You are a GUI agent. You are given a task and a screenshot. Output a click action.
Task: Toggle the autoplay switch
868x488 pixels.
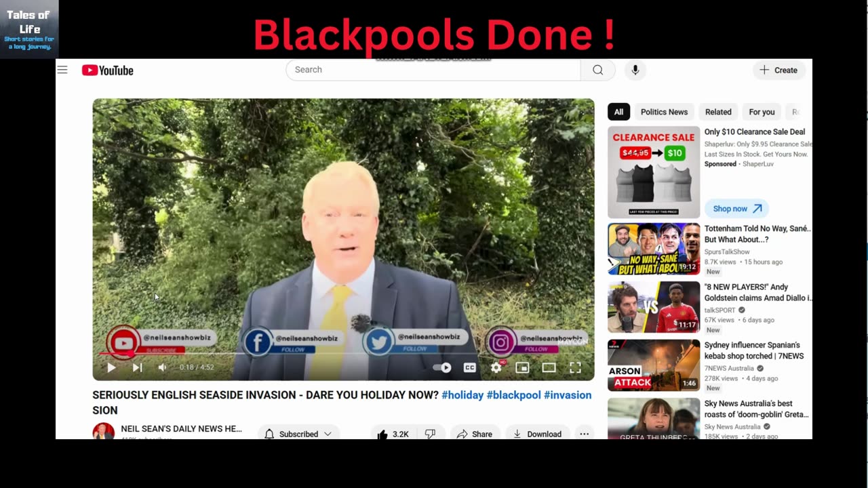pos(442,367)
